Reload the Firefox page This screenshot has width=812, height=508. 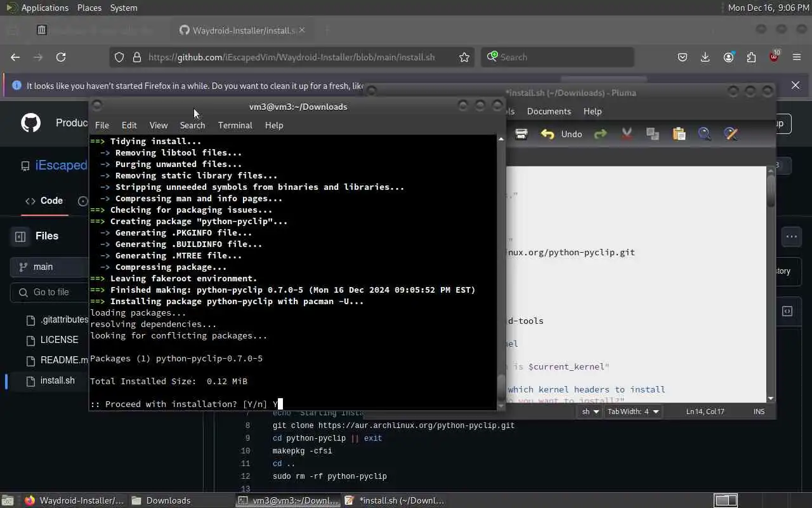click(x=61, y=57)
